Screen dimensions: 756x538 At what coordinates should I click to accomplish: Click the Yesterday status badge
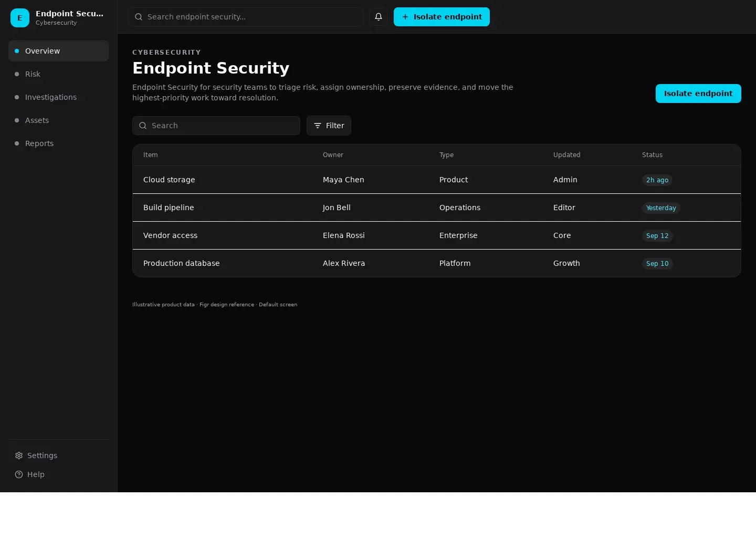(x=661, y=208)
